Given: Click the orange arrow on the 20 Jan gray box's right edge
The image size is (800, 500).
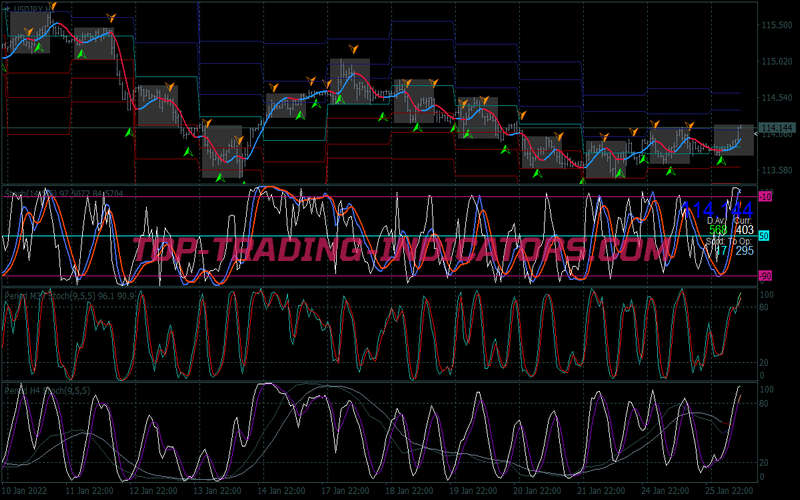Looking at the screenshot, I should (559, 136).
